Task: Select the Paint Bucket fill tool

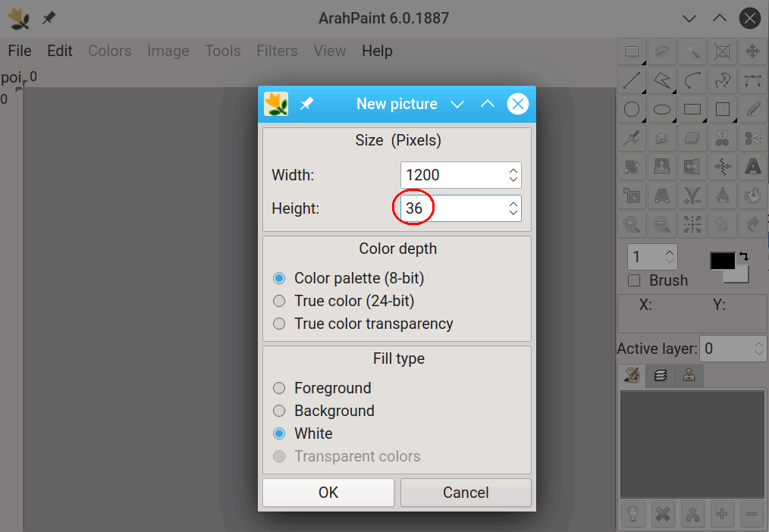Action: pos(753,196)
